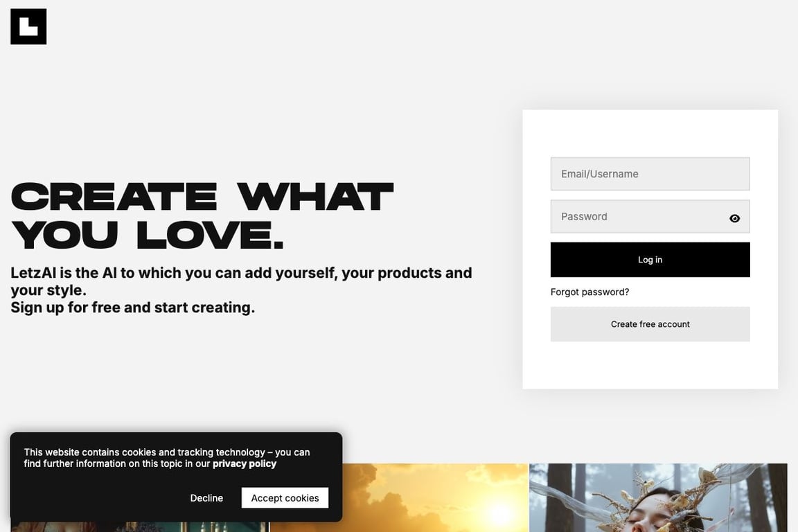Open the privacy policy link
Image resolution: width=798 pixels, height=532 pixels.
pos(245,464)
